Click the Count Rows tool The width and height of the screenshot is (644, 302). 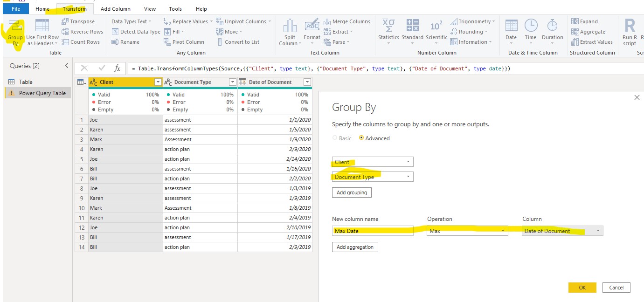[x=80, y=42]
